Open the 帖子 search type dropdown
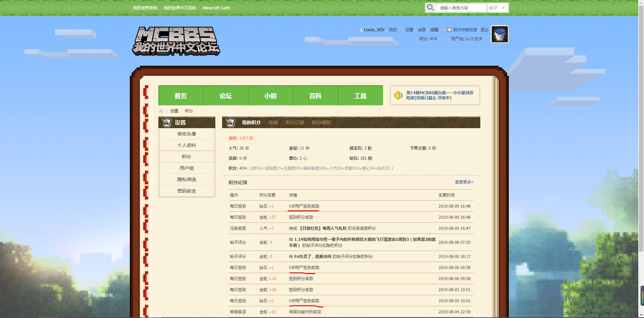The height and width of the screenshot is (318, 644). click(x=498, y=8)
